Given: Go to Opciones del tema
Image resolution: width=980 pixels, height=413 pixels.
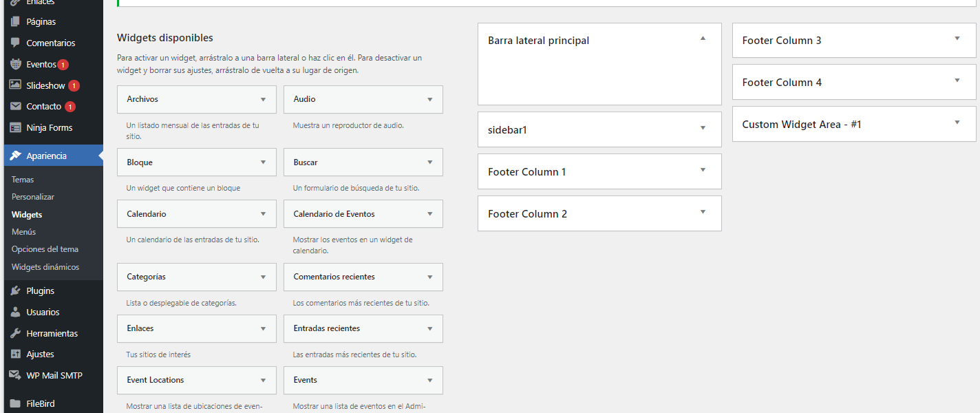Looking at the screenshot, I should pos(45,249).
